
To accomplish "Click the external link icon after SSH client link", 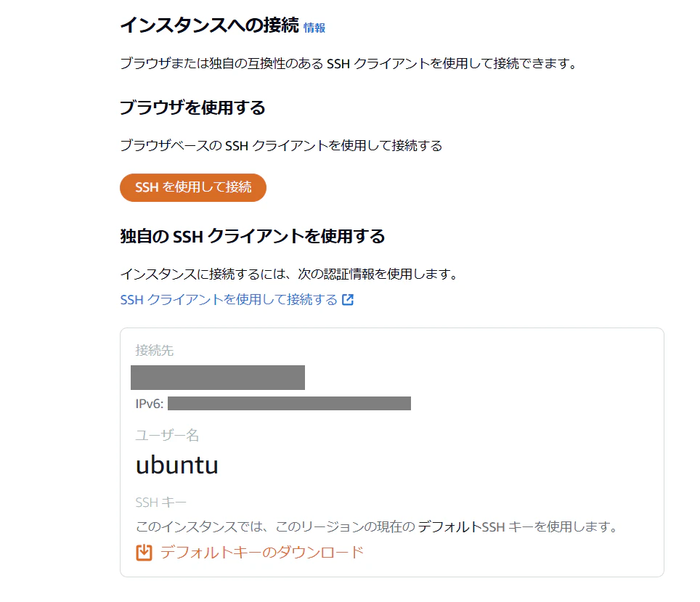I will (348, 300).
